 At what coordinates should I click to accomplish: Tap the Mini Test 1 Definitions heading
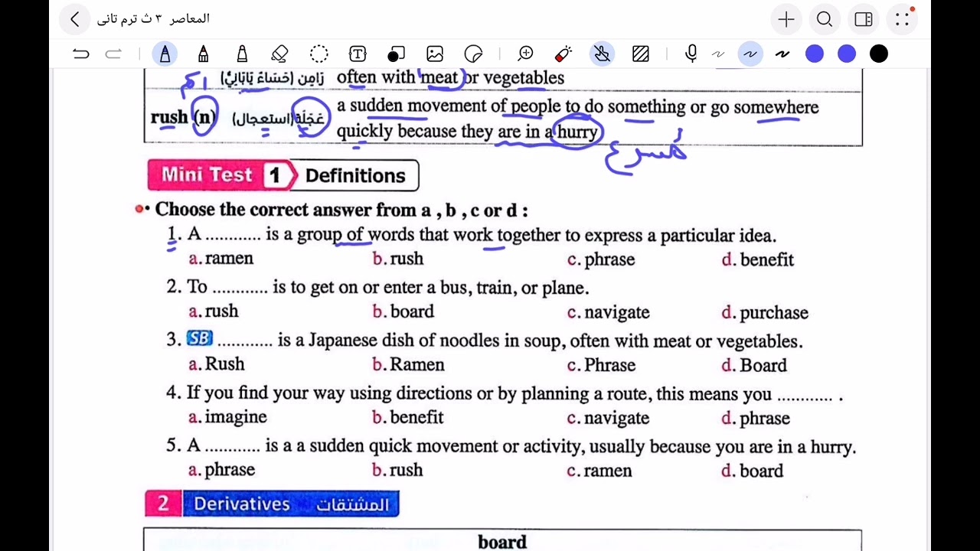pos(283,175)
